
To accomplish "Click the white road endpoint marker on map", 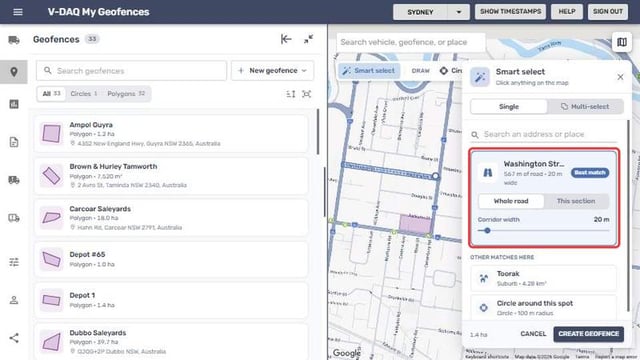I will pos(436,176).
